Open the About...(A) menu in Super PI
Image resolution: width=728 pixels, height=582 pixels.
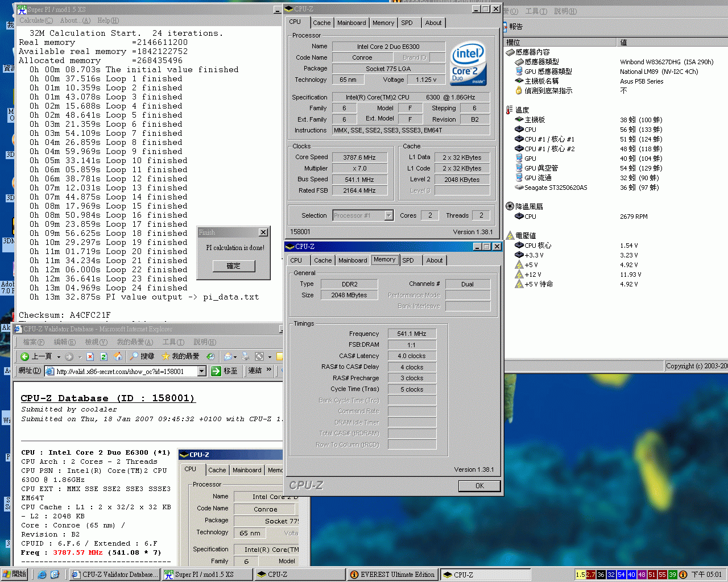coord(75,20)
